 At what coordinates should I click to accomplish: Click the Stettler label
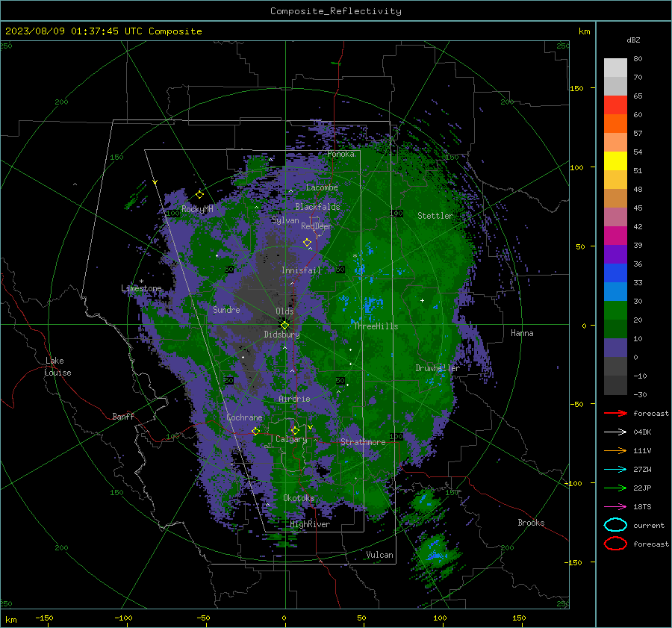(x=435, y=216)
